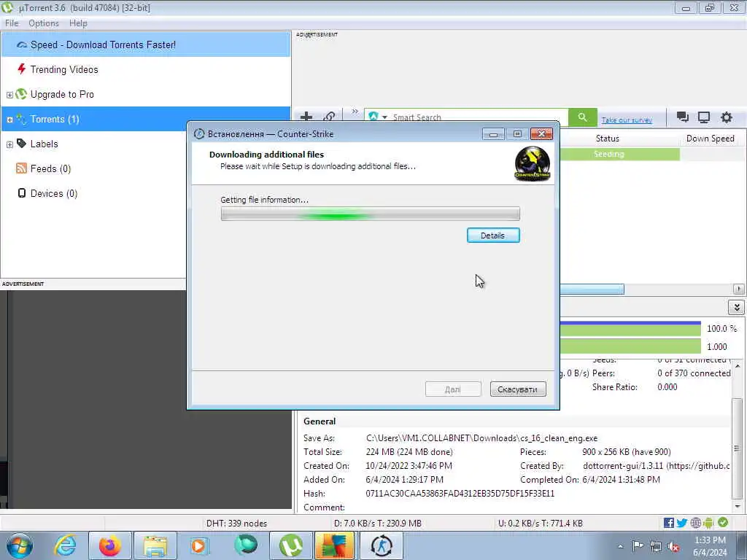
Task: Click the network tray icon
Action: coord(656,547)
